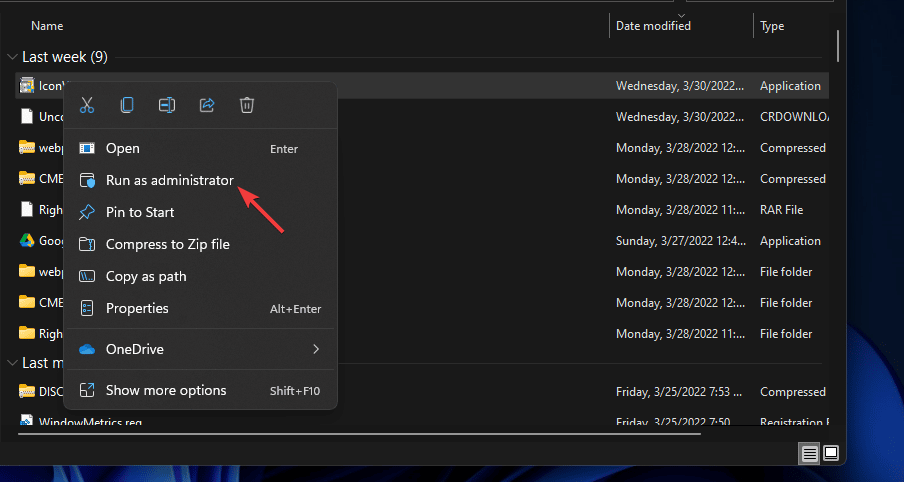The height and width of the screenshot is (482, 904).
Task: Collapse the Last month group chevron
Action: pyautogui.click(x=12, y=363)
